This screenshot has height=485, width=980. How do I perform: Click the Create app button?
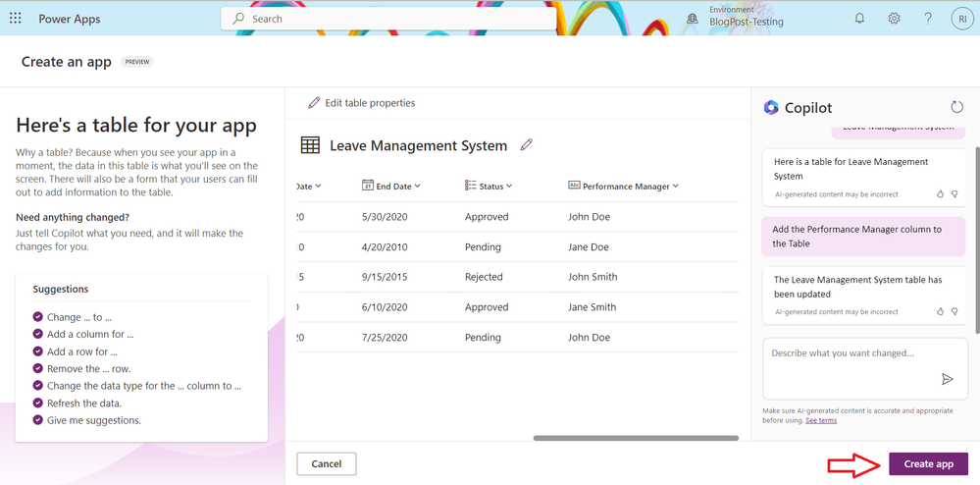pos(929,463)
